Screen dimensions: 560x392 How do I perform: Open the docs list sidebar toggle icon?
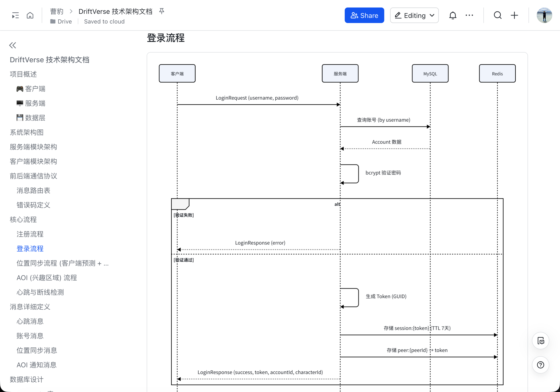pyautogui.click(x=15, y=15)
